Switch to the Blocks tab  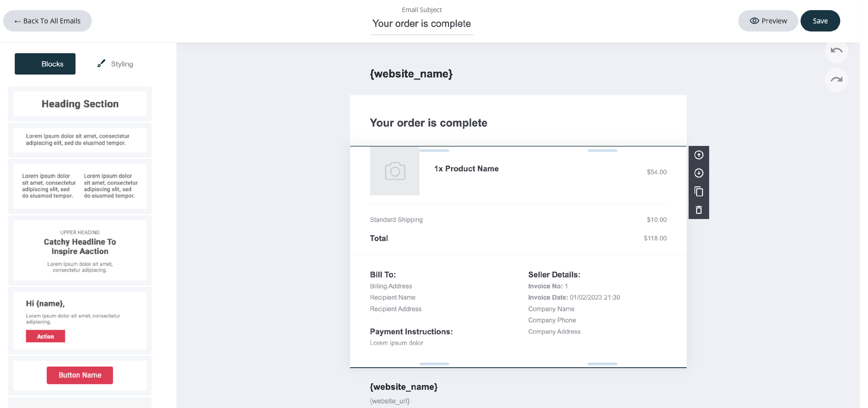tap(45, 64)
